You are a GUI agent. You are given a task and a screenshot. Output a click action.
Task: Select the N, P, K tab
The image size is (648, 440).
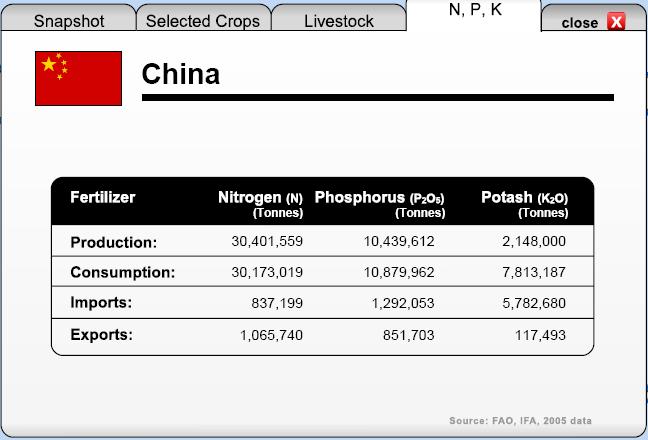475,15
